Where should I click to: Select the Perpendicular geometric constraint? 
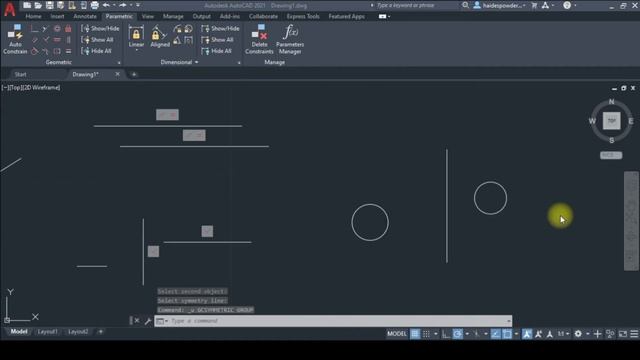pos(45,40)
